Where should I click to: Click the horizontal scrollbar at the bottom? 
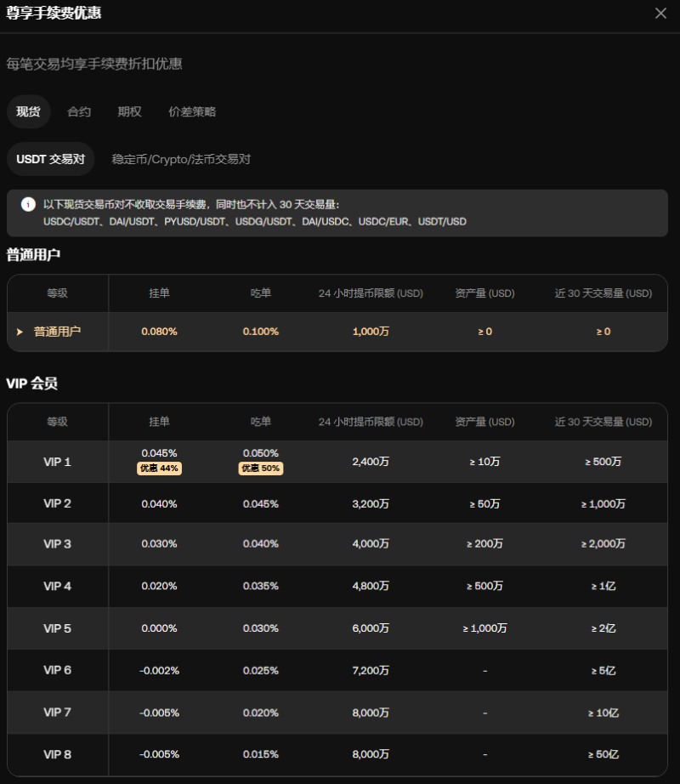click(340, 780)
